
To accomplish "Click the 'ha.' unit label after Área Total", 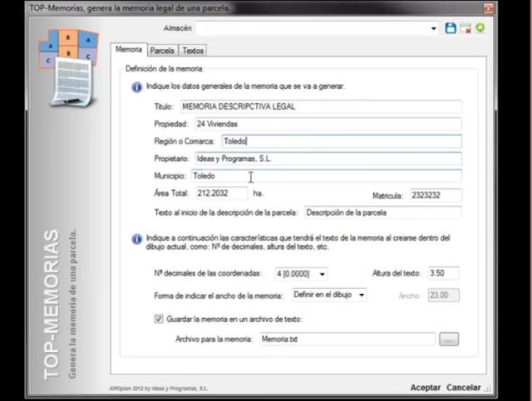I will coord(258,193).
